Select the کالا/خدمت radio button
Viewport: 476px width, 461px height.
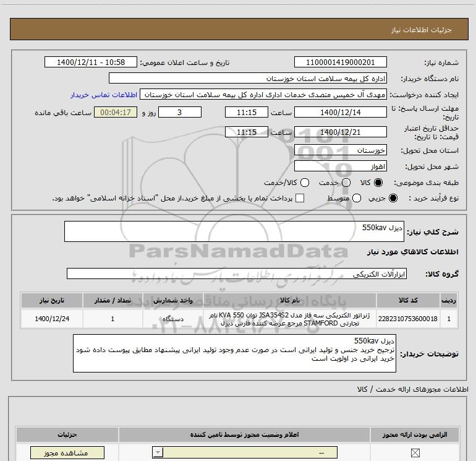[x=305, y=183]
